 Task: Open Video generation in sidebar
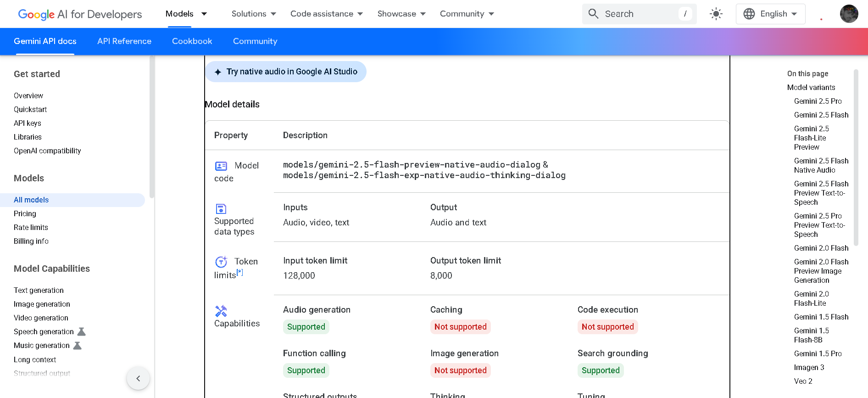41,318
